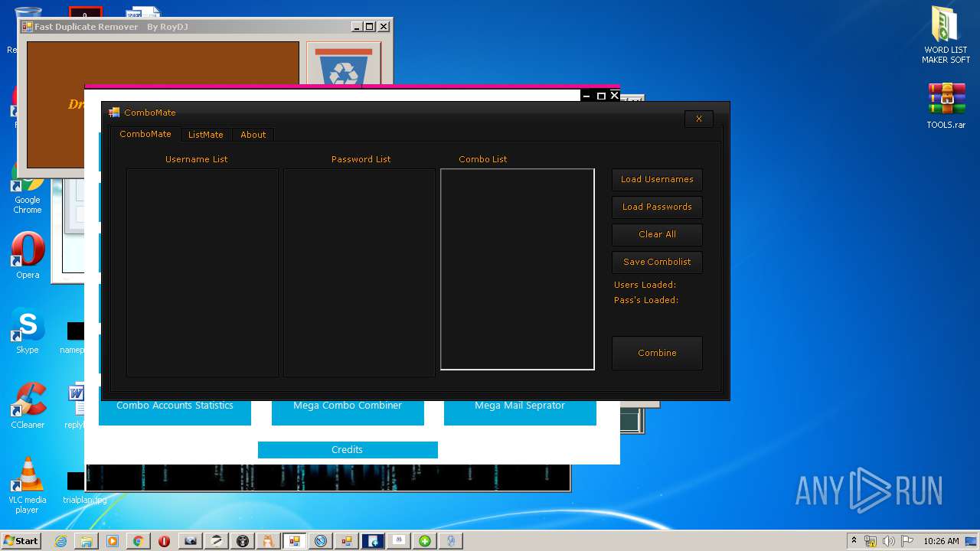Click the network tray icon

click(x=871, y=541)
